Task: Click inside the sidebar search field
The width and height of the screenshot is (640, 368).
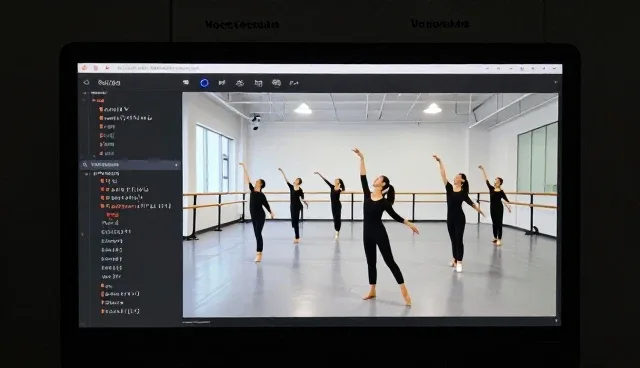Action: click(x=131, y=165)
